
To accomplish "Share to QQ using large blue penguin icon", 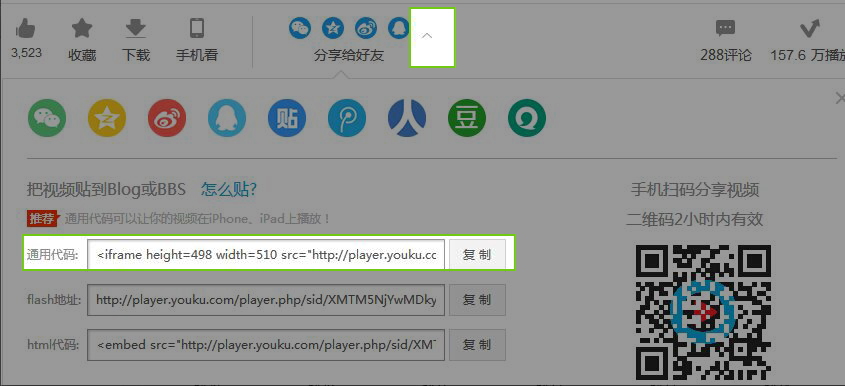I will pos(227,118).
